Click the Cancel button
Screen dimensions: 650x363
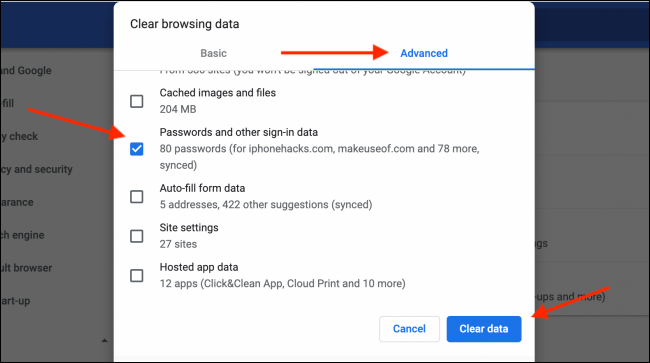[409, 329]
